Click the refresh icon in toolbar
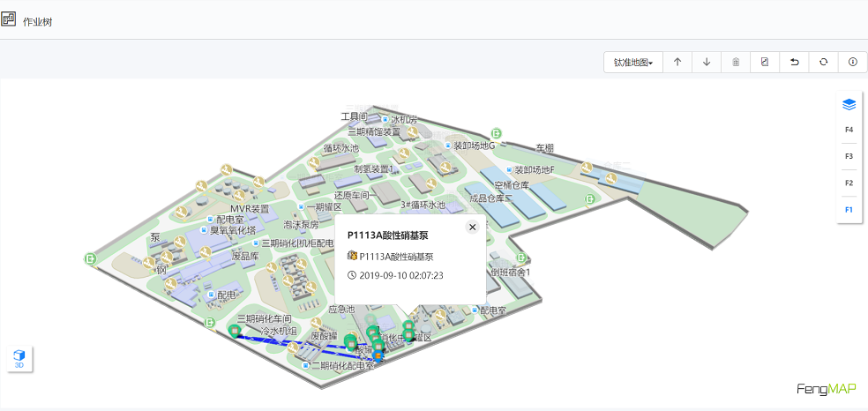The image size is (868, 411). (823, 62)
